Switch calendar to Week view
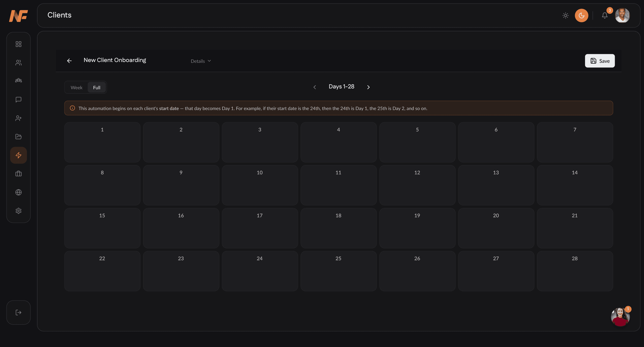 76,88
